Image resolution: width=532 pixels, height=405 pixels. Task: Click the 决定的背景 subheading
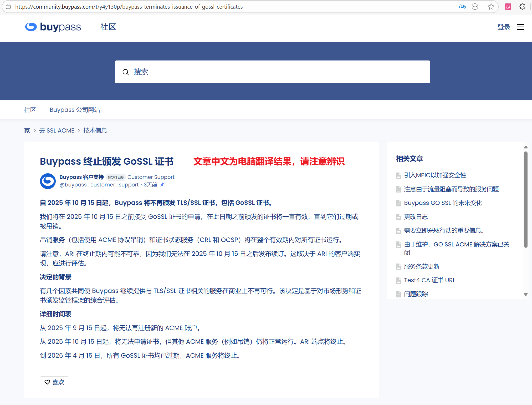[x=55, y=277]
